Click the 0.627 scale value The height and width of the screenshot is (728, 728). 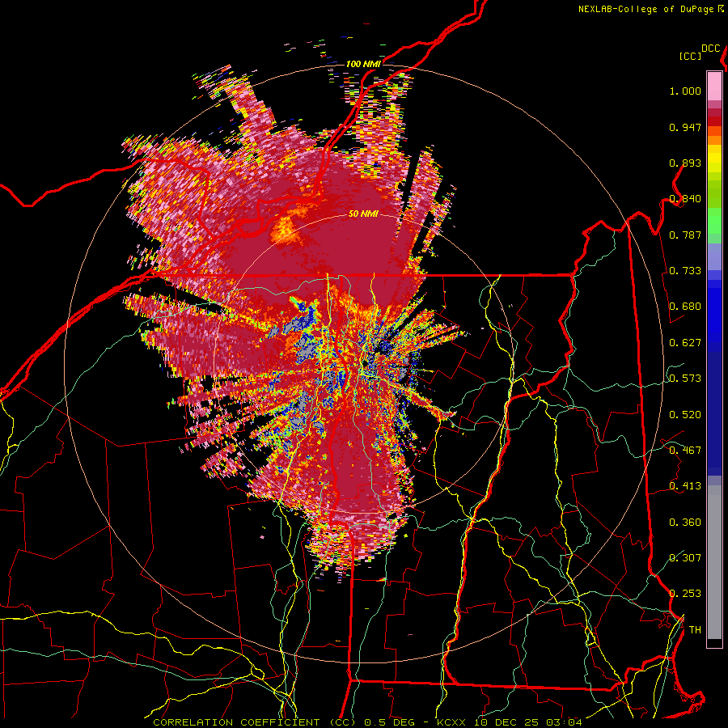pyautogui.click(x=685, y=343)
